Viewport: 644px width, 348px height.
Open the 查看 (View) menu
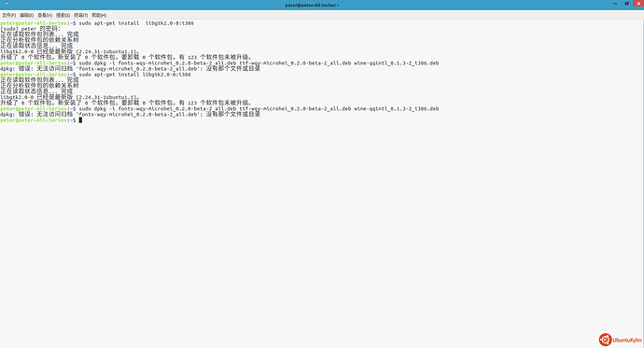(x=45, y=15)
